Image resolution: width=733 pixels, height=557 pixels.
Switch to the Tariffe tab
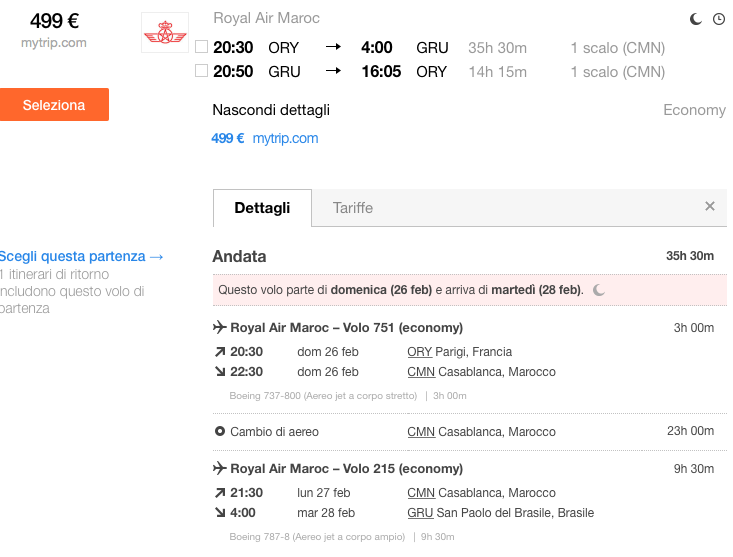[x=352, y=208]
